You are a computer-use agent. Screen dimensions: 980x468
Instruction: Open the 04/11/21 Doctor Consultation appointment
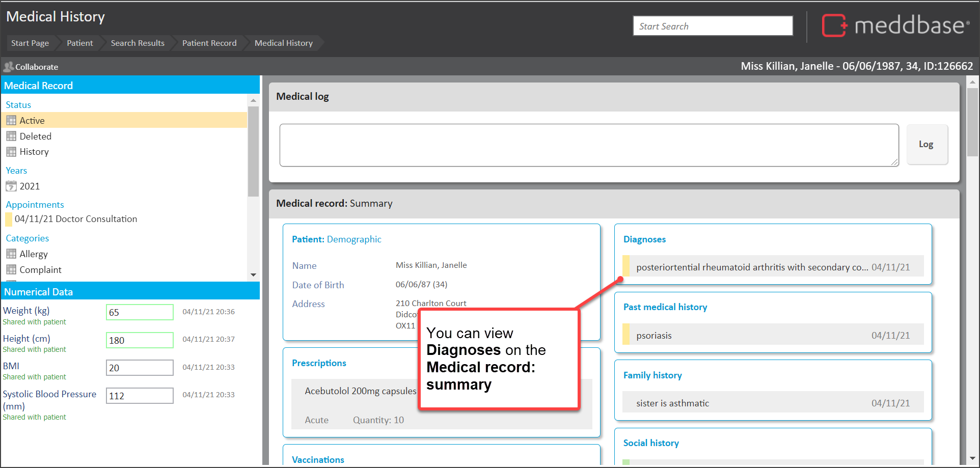[75, 219]
